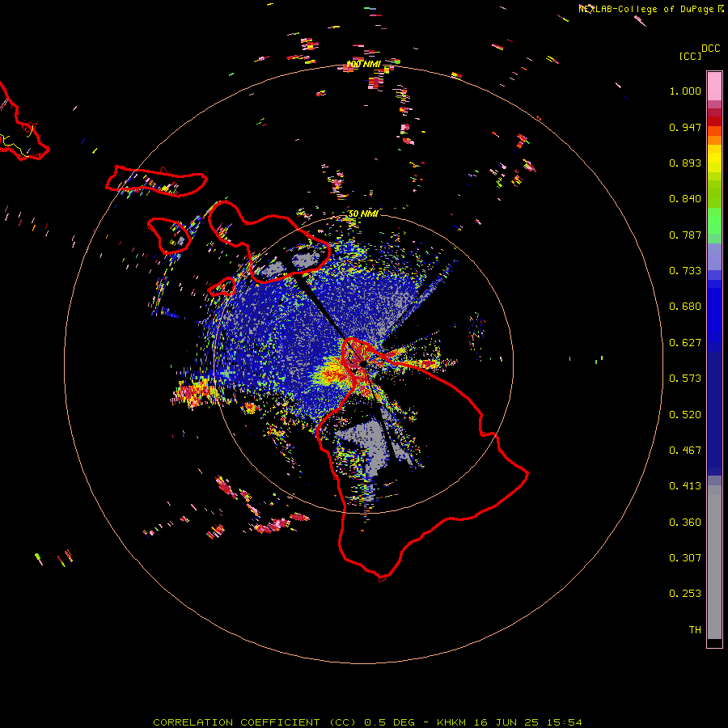Click the pink segment of the colorbar
The height and width of the screenshot is (728, 728).
pos(714,87)
